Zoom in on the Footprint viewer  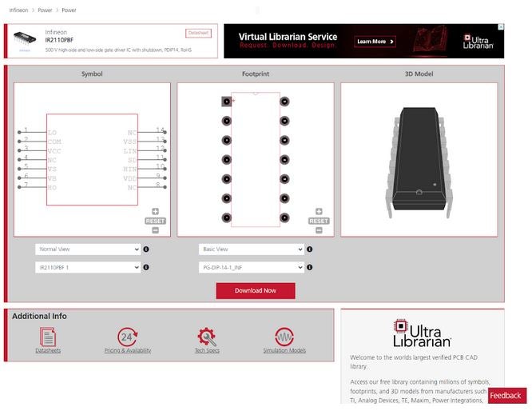tap(319, 212)
